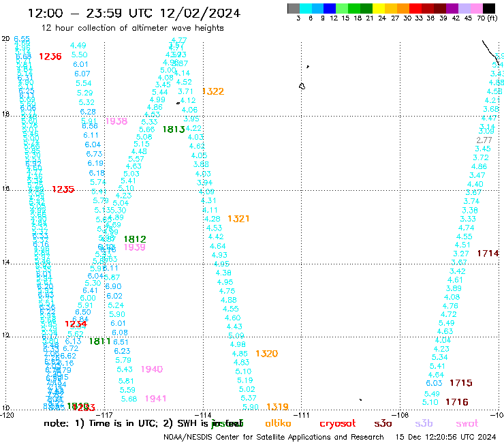Select the green pass label 1812
The height and width of the screenshot is (443, 504).
(x=135, y=239)
